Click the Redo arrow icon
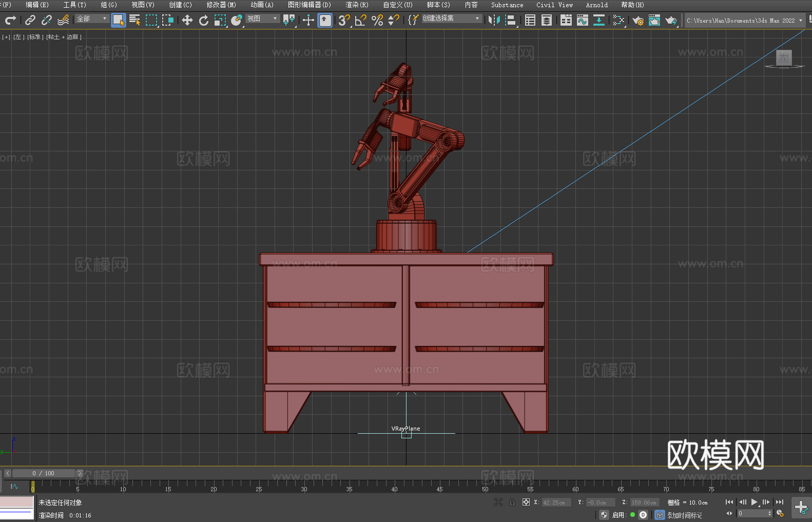 pyautogui.click(x=10, y=20)
